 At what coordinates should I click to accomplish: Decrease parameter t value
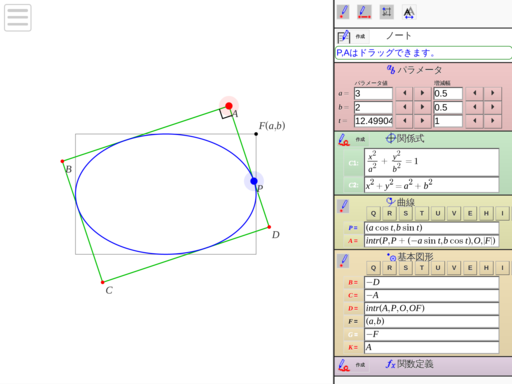(404, 121)
